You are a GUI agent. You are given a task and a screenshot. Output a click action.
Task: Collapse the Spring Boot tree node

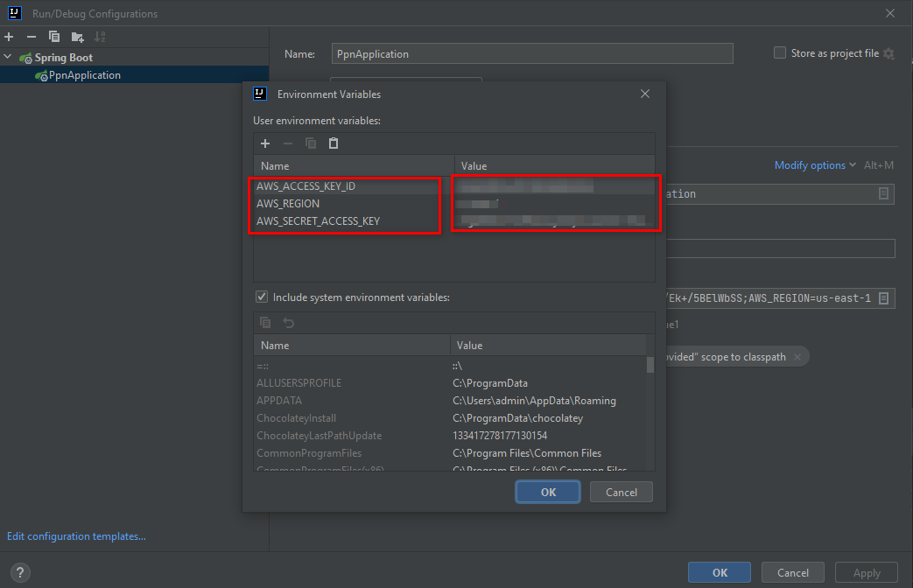[8, 57]
